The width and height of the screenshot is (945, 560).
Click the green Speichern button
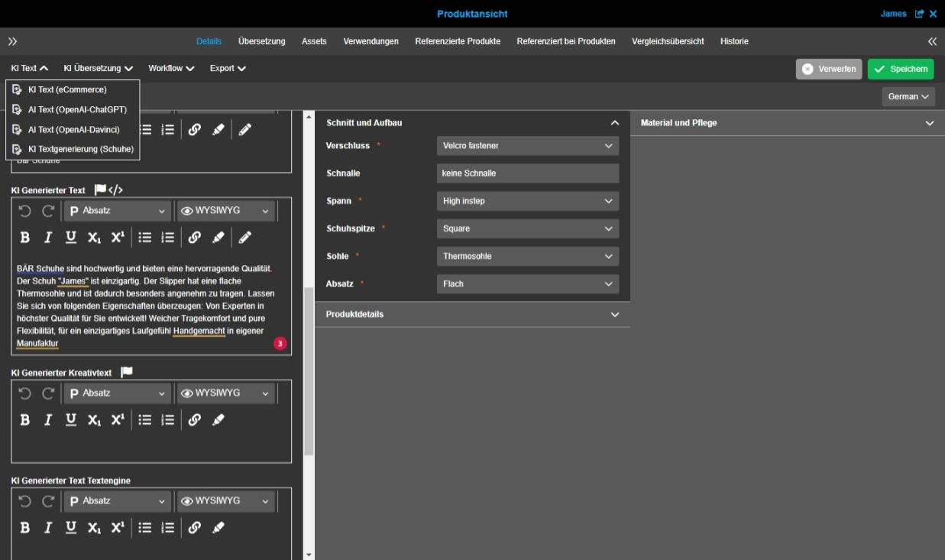[900, 69]
